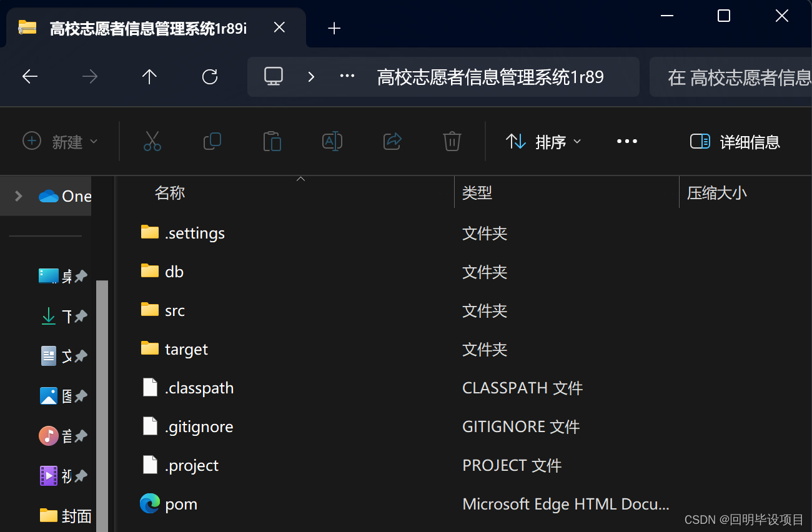This screenshot has width=812, height=532.
Task: Select the 高校志愿者信息管理系统1r89i tab
Action: point(156,27)
